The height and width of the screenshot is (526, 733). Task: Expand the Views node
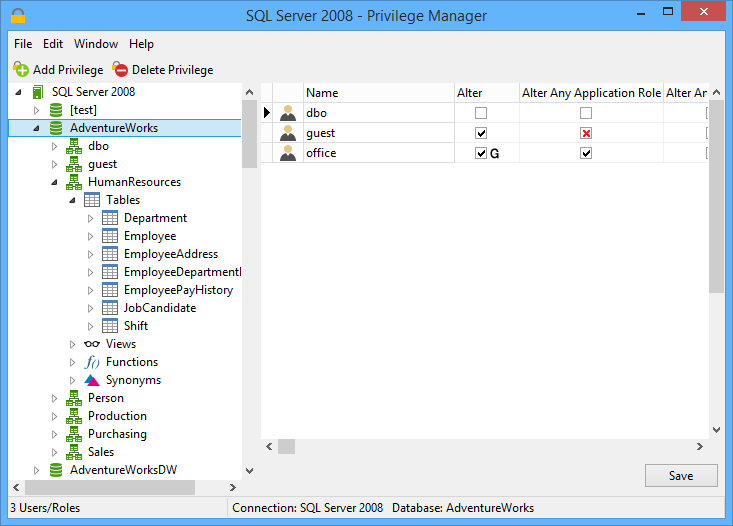pos(72,344)
